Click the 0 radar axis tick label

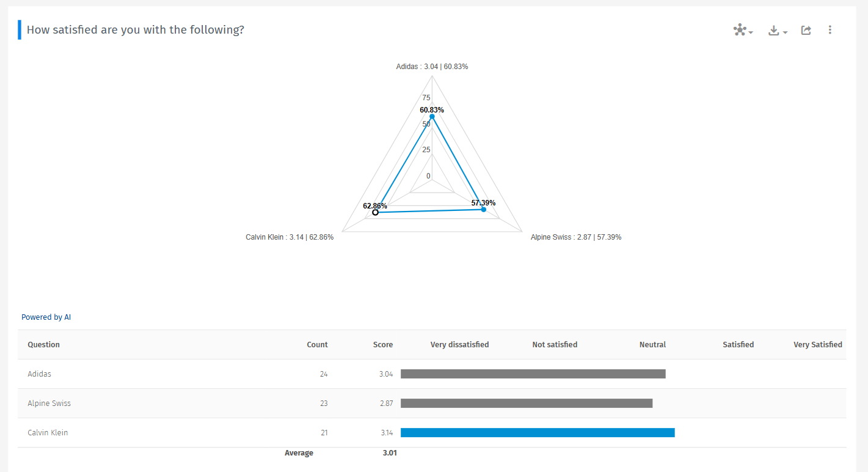428,176
